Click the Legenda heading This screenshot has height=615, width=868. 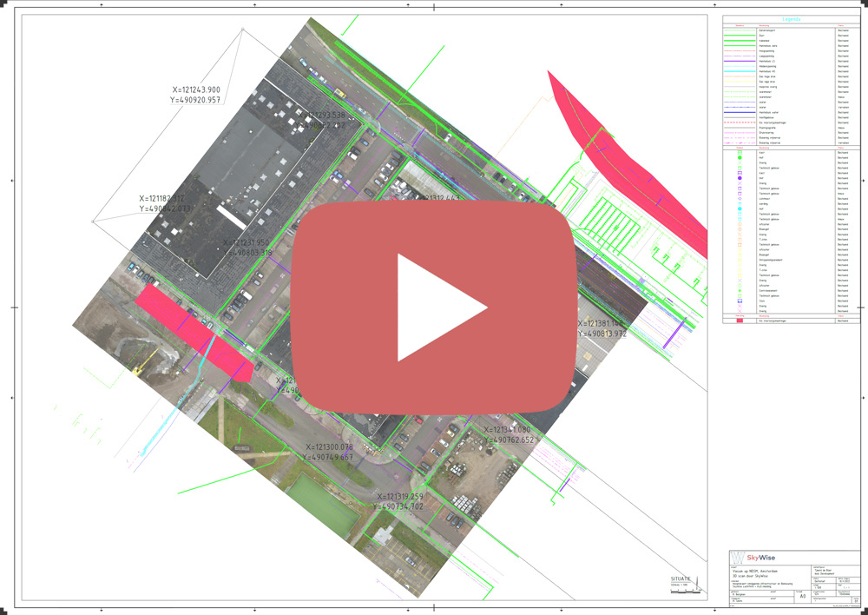(792, 18)
